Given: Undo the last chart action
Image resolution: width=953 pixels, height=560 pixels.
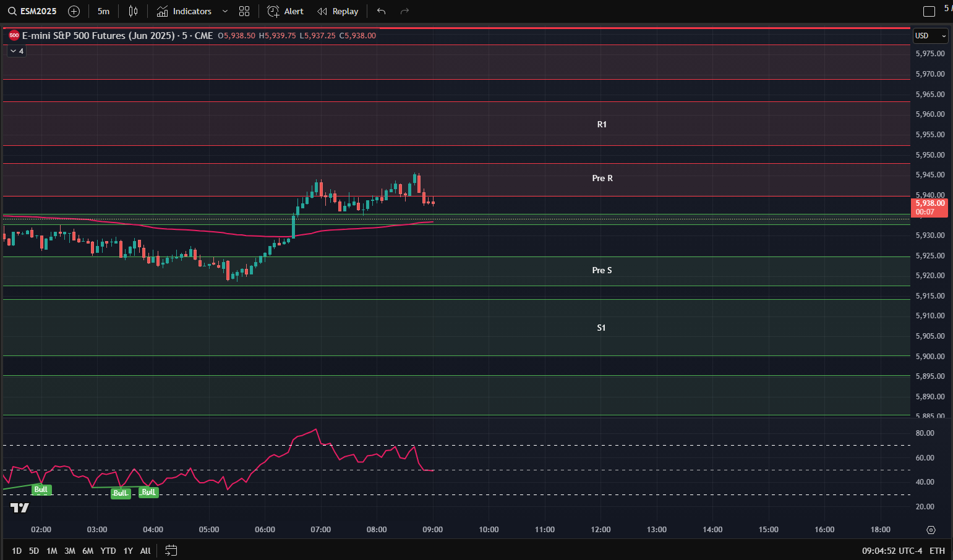Looking at the screenshot, I should coord(382,11).
